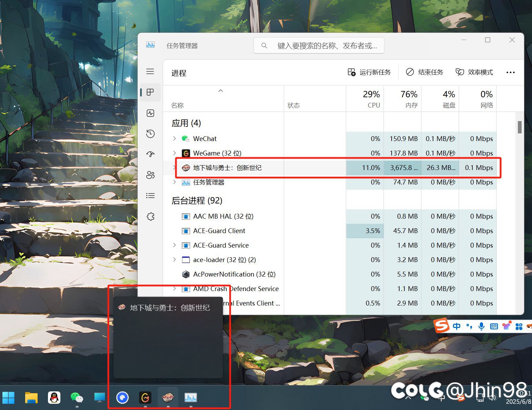Toggle 效率模式 efficiency mode button

(474, 72)
